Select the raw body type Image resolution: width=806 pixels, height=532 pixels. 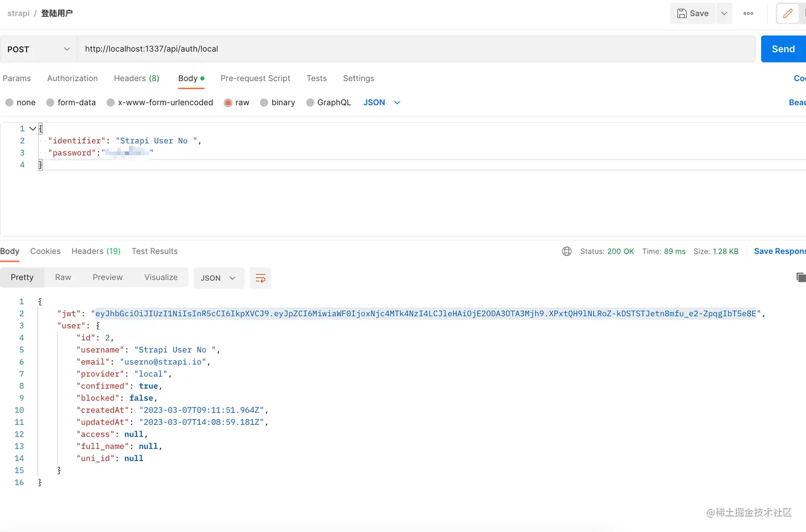coord(237,102)
